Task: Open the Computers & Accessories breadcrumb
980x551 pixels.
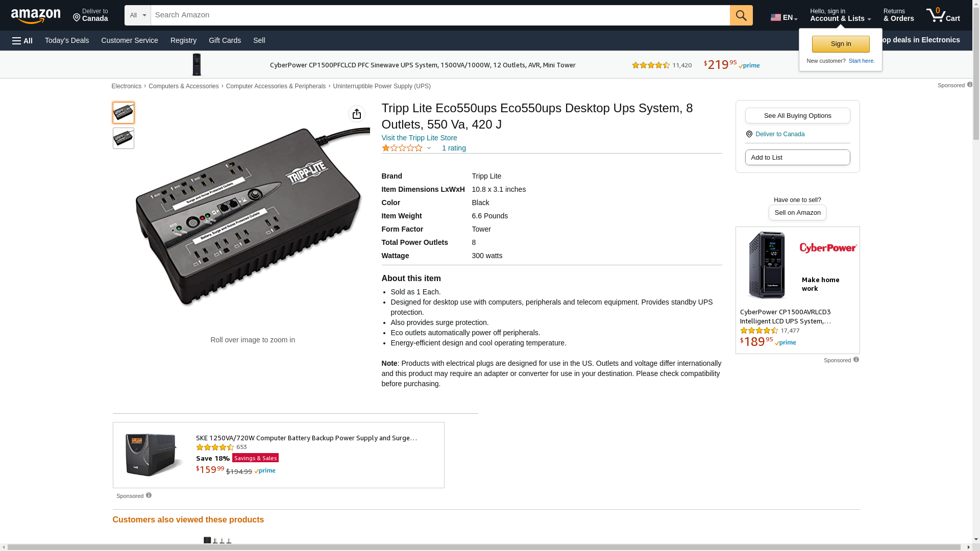Action: (183, 86)
